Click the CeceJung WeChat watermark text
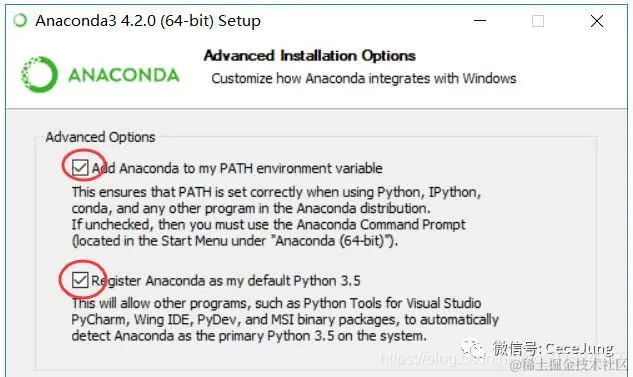The height and width of the screenshot is (377, 633). pyautogui.click(x=553, y=348)
